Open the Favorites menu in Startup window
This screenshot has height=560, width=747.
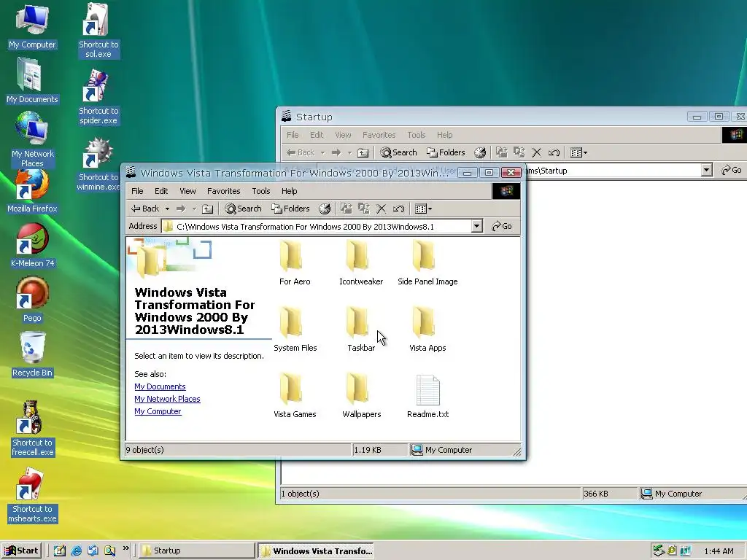(x=379, y=135)
